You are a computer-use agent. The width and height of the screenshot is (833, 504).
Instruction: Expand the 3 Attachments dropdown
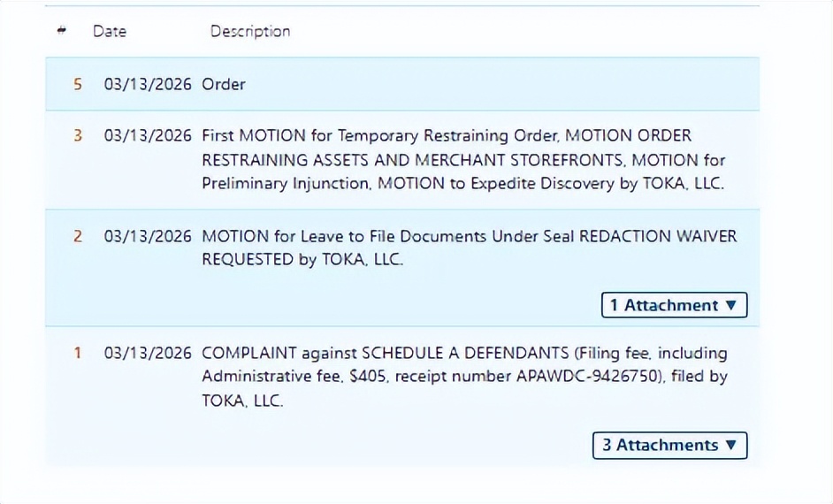(669, 445)
